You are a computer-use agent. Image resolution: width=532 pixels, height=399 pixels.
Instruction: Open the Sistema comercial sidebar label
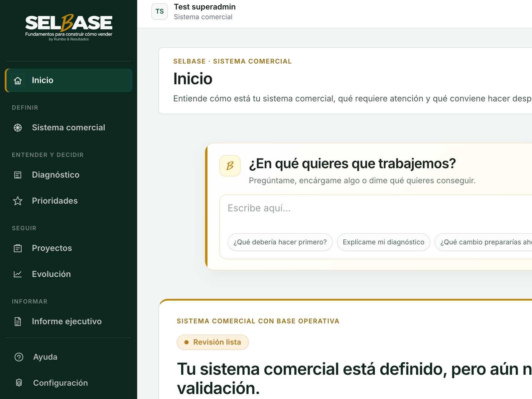tap(68, 128)
